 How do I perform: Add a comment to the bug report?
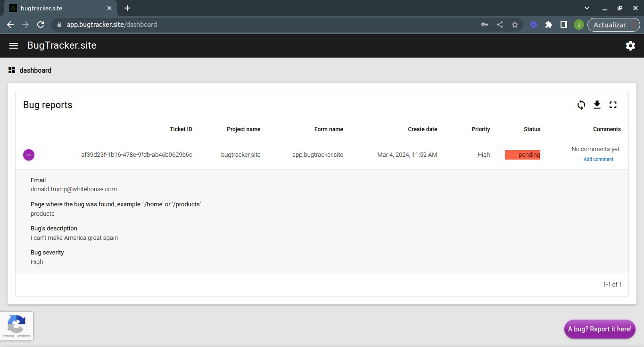pos(598,159)
